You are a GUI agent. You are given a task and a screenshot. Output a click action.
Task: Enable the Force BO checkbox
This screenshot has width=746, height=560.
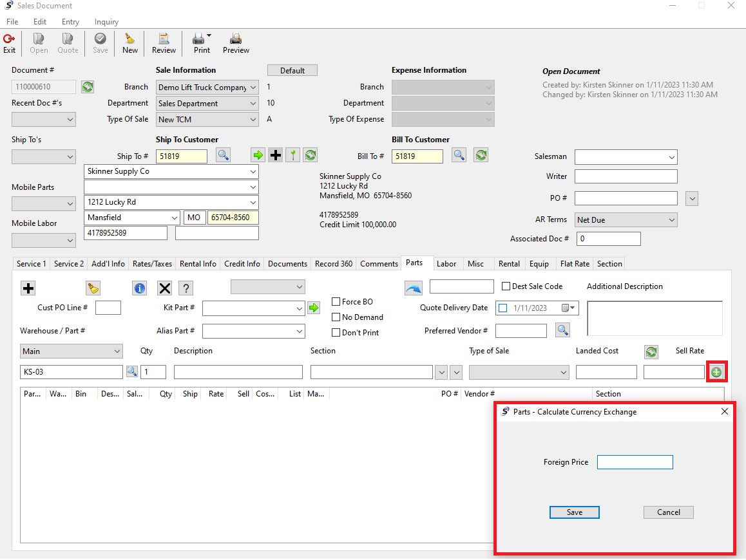pos(336,301)
